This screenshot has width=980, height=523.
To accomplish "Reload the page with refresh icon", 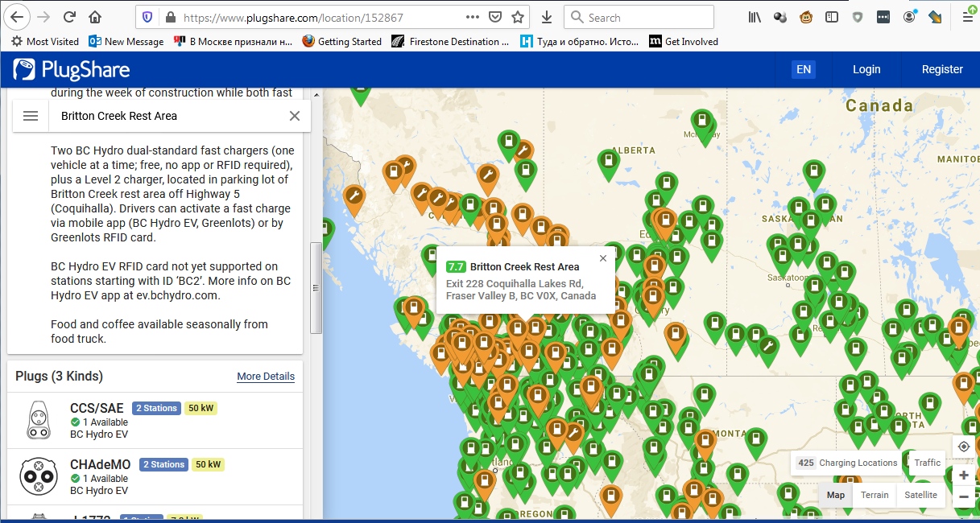I will [x=69, y=17].
